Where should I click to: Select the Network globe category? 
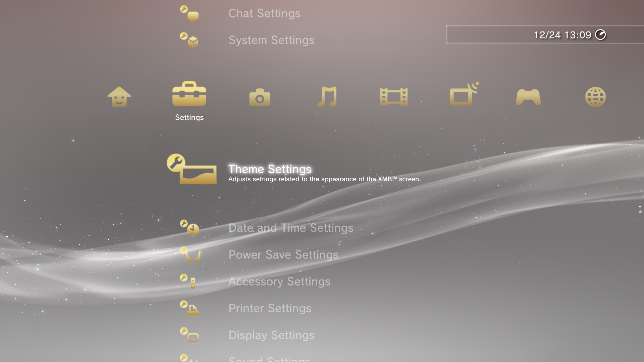(x=595, y=97)
